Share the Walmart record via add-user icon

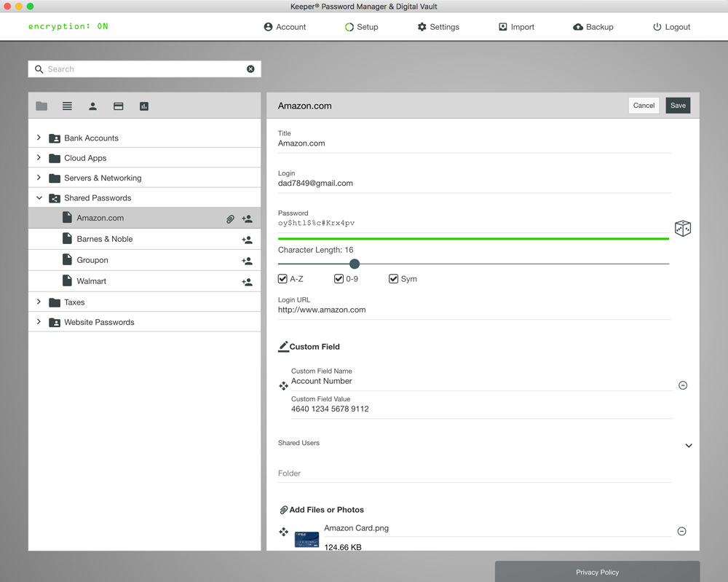tap(247, 282)
